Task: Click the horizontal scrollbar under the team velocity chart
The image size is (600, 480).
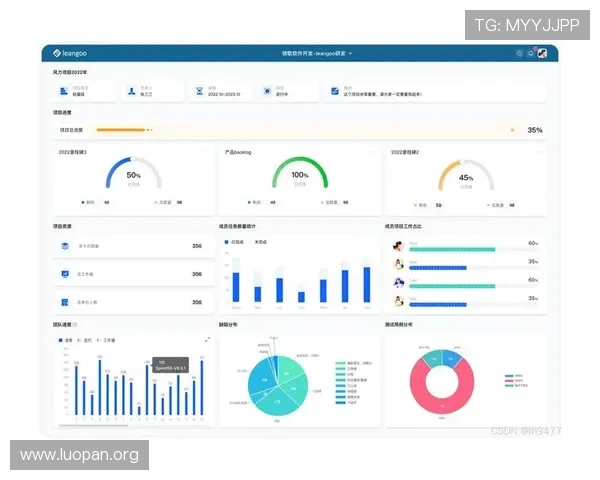Action: pyautogui.click(x=93, y=425)
